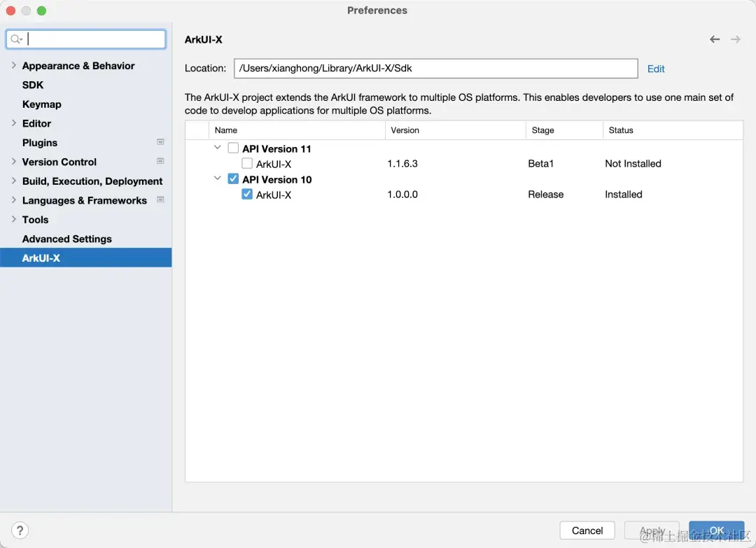Click the 'API Version 10' row label
756x548 pixels.
point(276,180)
